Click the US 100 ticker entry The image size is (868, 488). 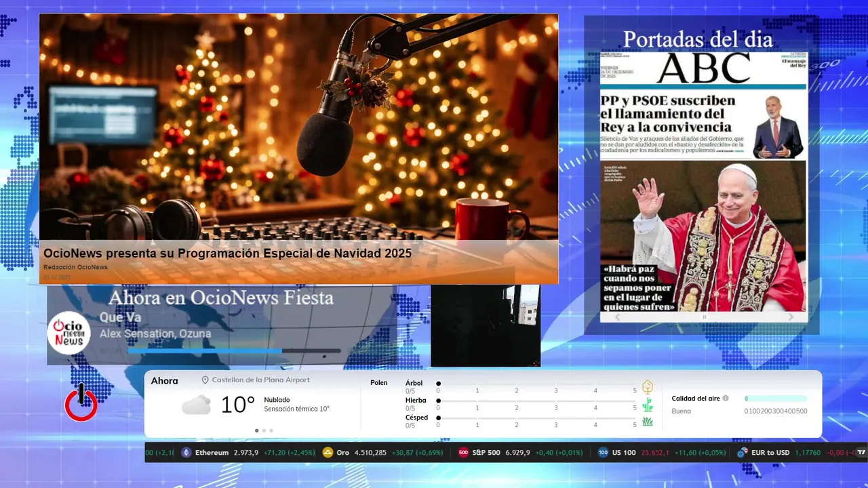point(661,453)
